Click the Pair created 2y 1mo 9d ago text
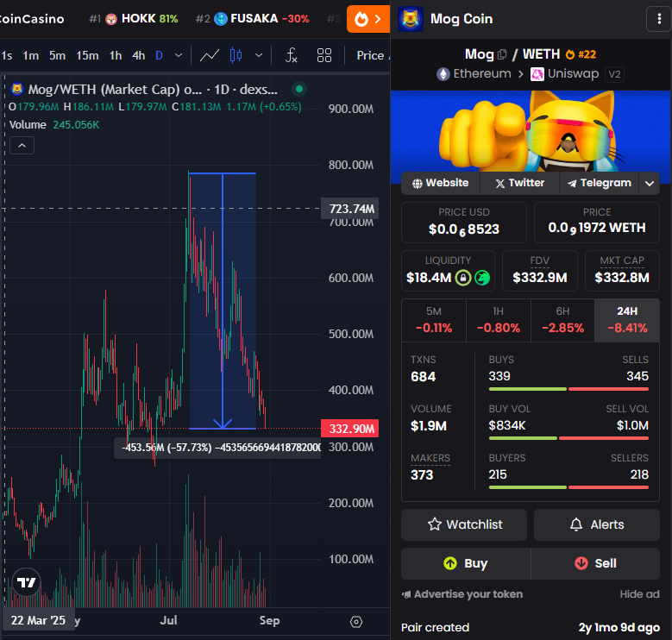The width and height of the screenshot is (672, 640). (531, 628)
